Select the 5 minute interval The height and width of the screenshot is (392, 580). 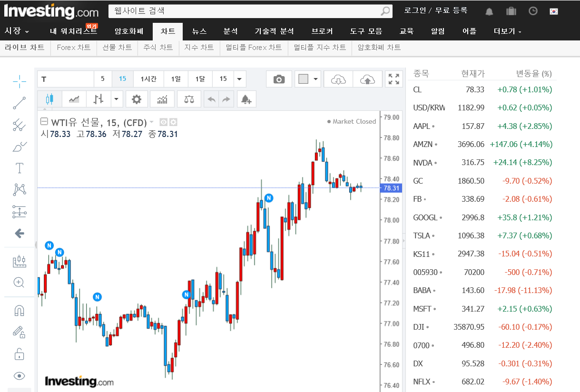tap(103, 79)
